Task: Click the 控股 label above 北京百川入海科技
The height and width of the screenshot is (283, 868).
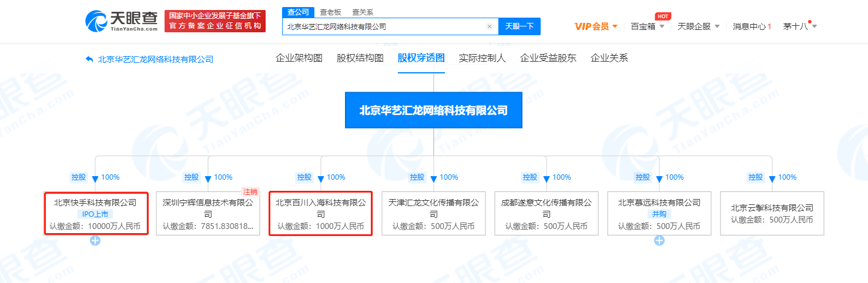Action: point(304,177)
